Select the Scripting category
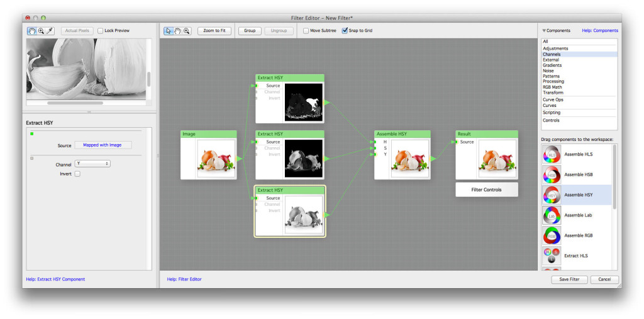This screenshot has height=319, width=644. tap(579, 112)
